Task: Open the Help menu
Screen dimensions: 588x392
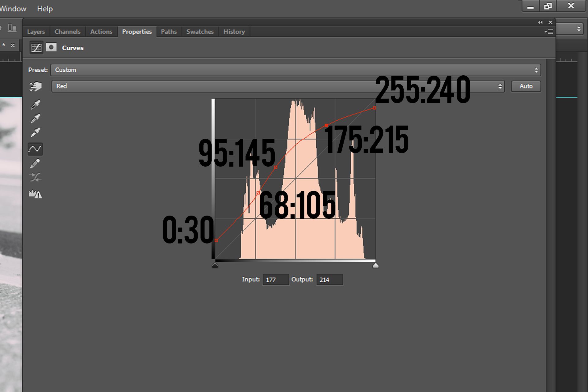Action: pos(45,8)
